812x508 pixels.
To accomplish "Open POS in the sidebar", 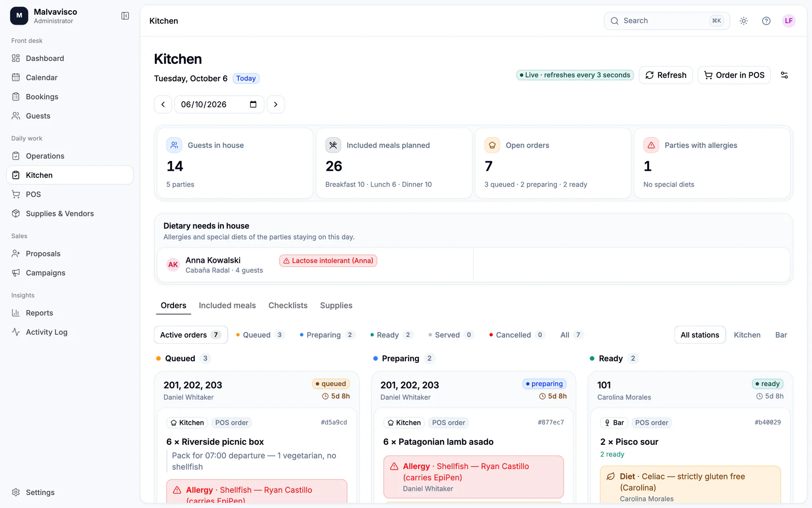I will [x=70, y=194].
